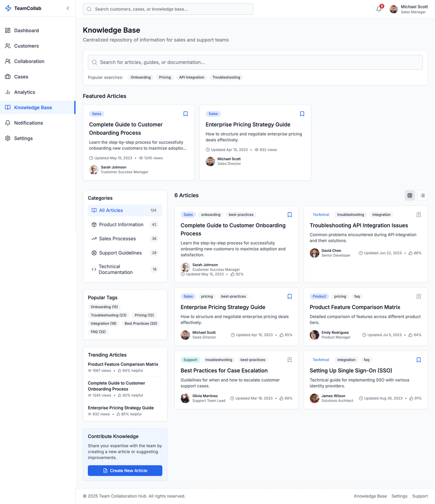Open the notifications bell icon
This screenshot has width=435, height=504.
(379, 9)
